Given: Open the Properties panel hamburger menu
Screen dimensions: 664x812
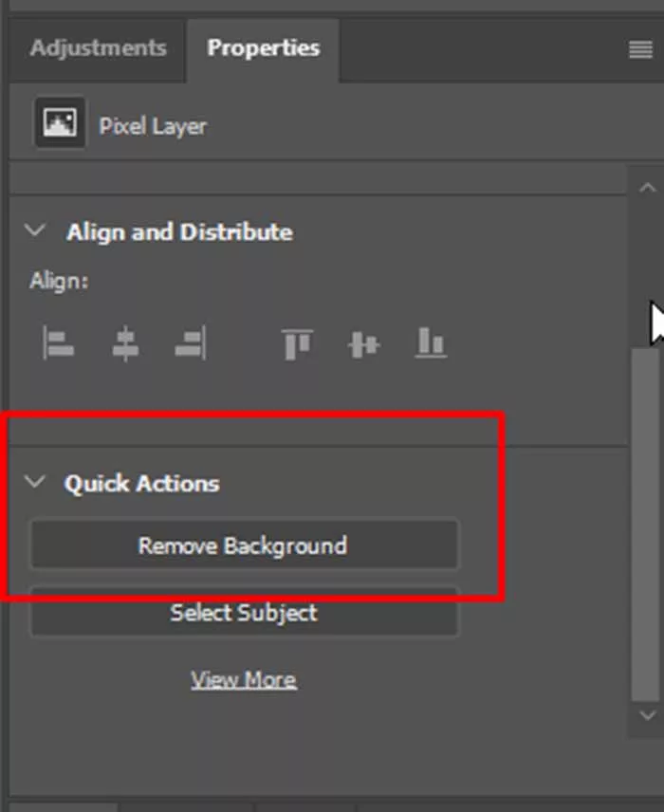Looking at the screenshot, I should [640, 50].
